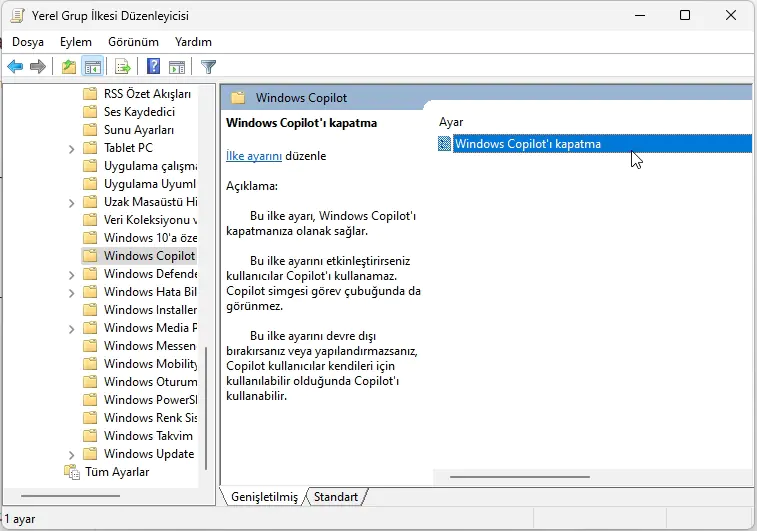Open the Eylem menu
This screenshot has height=531, width=757.
click(x=76, y=42)
